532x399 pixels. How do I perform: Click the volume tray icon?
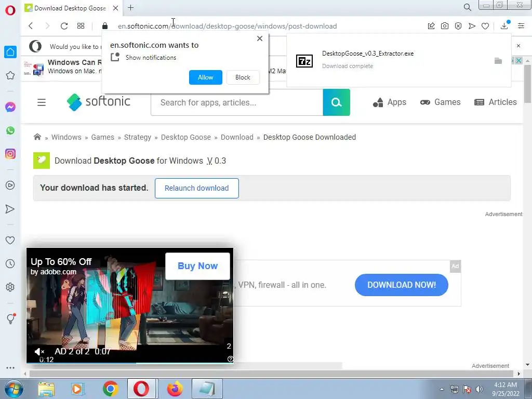479,389
